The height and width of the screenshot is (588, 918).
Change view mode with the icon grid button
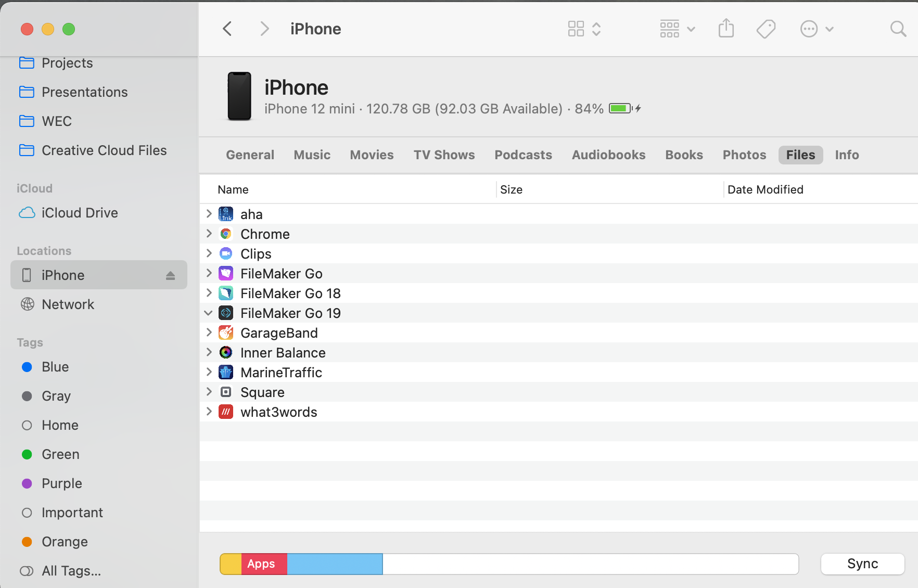584,29
